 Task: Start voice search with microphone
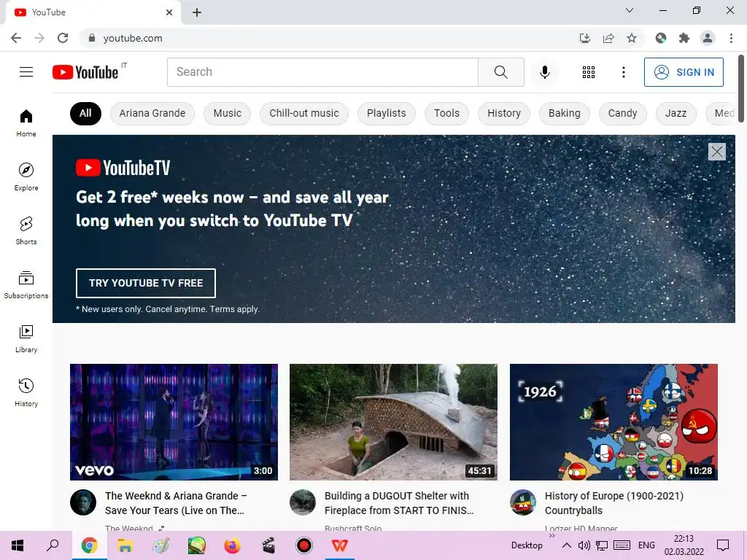[544, 72]
